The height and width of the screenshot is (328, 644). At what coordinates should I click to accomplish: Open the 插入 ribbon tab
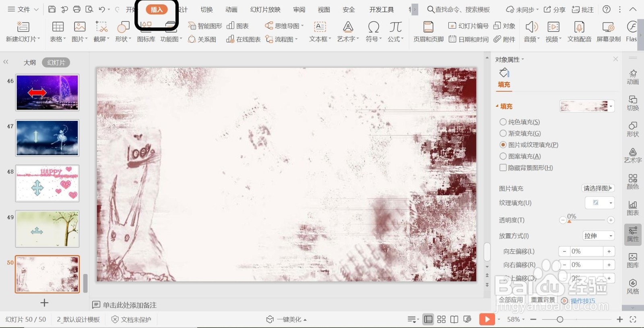click(x=156, y=10)
